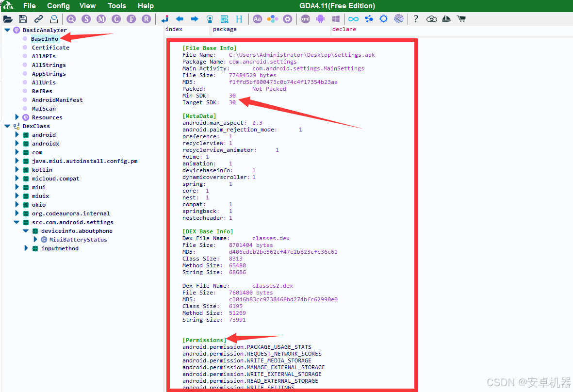Expand the MiuiBatteryStatus class node
Screen dimensions: 573x392
click(x=35, y=240)
